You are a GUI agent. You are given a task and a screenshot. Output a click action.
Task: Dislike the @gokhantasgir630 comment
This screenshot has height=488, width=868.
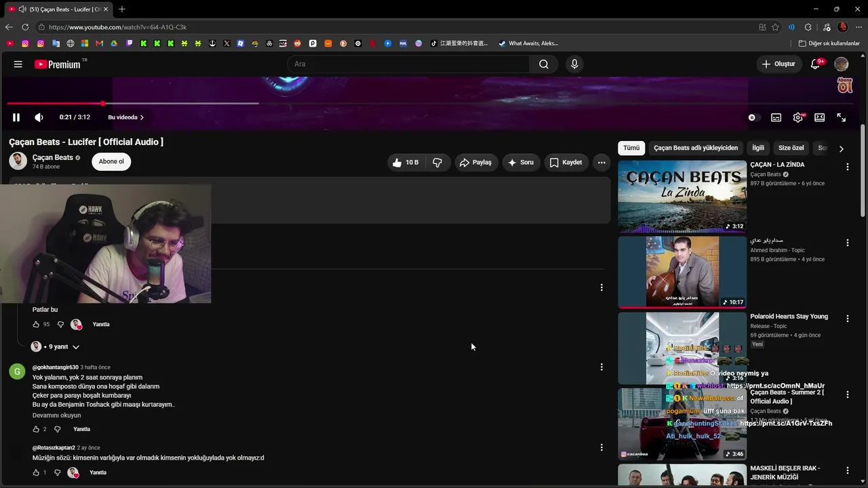coord(57,429)
